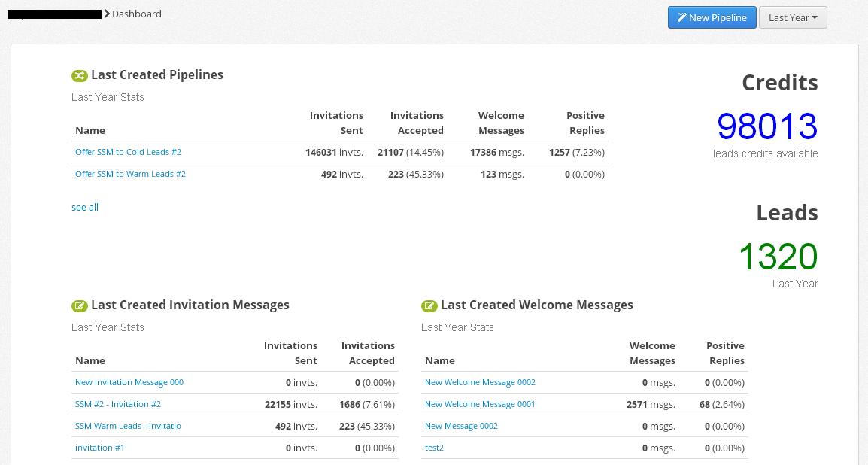Click the see all link under pipelines
Image resolution: width=868 pixels, height=465 pixels.
85,207
